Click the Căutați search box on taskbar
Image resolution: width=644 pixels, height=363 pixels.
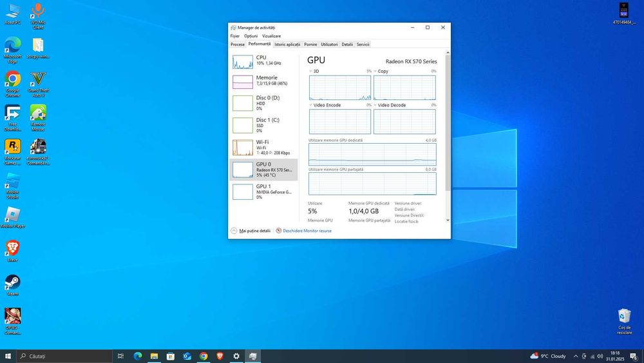(64, 356)
